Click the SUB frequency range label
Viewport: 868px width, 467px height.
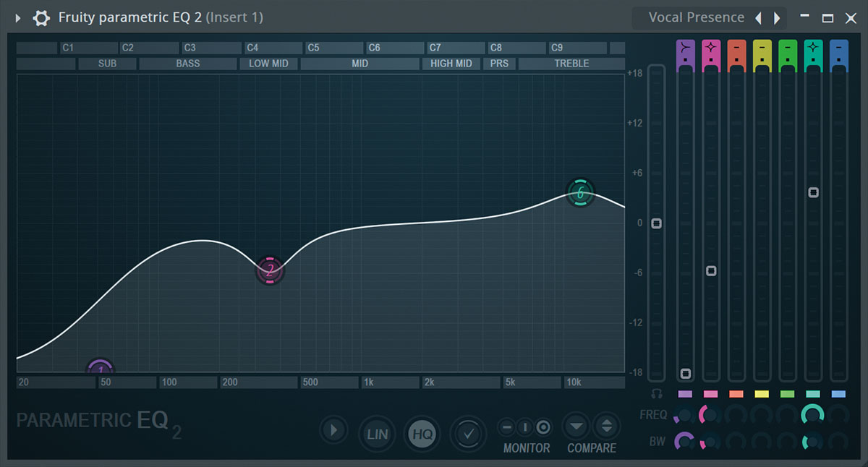point(107,64)
